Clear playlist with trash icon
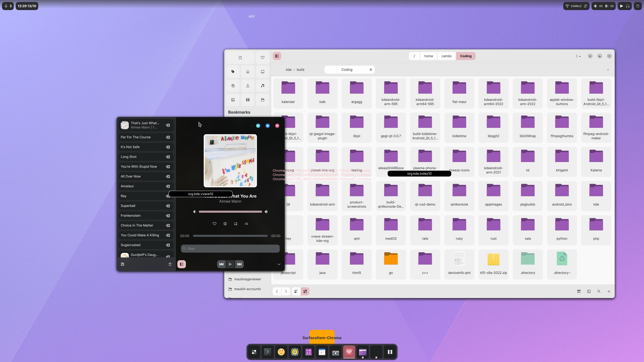This screenshot has height=362, width=644. coord(170,264)
